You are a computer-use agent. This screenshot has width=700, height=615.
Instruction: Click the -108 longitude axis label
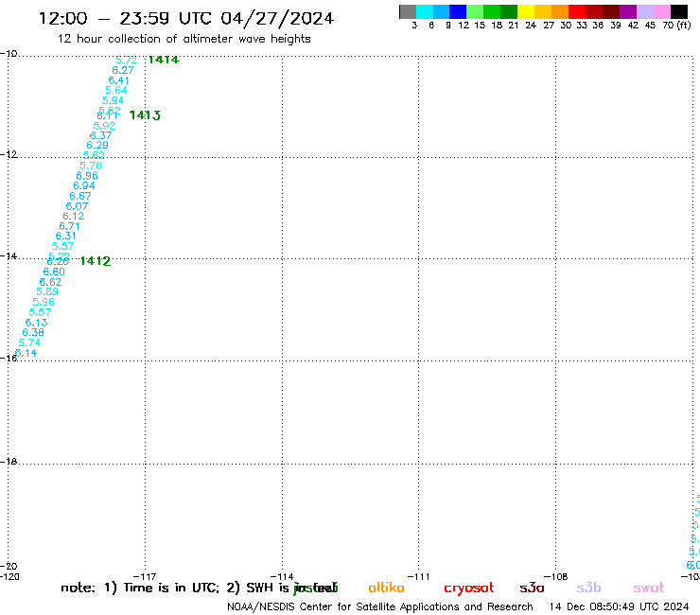556,576
